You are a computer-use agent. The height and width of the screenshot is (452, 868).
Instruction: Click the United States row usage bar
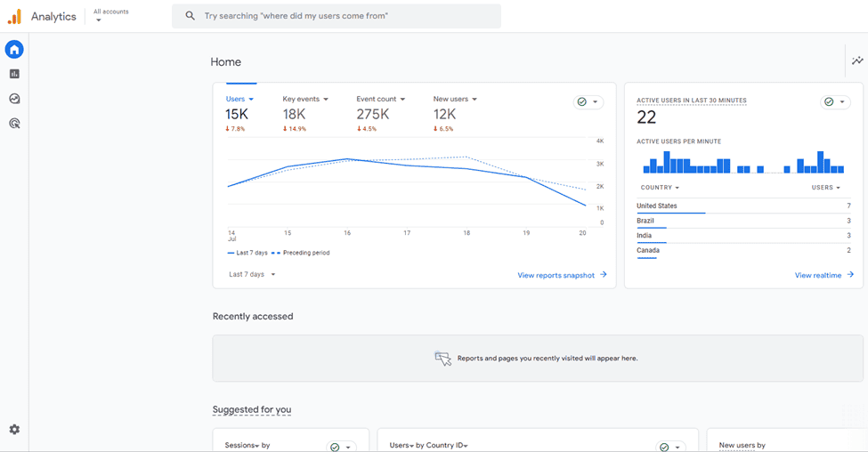[670, 214]
